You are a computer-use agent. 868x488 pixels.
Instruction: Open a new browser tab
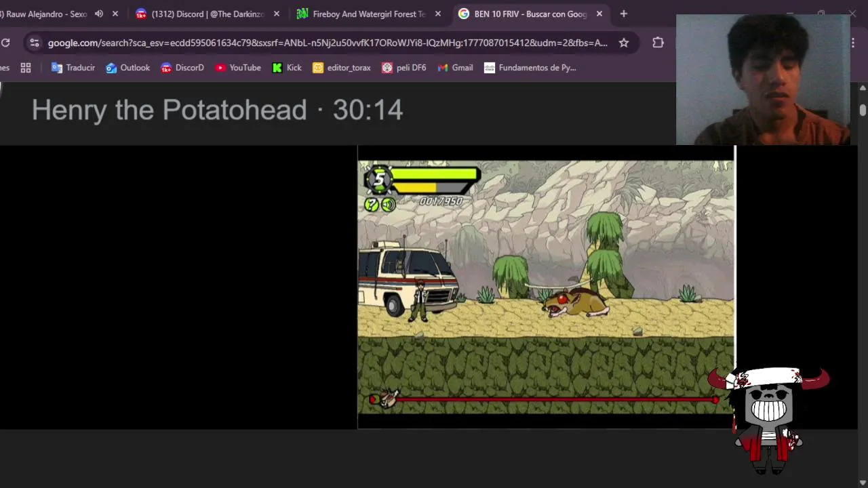[624, 14]
